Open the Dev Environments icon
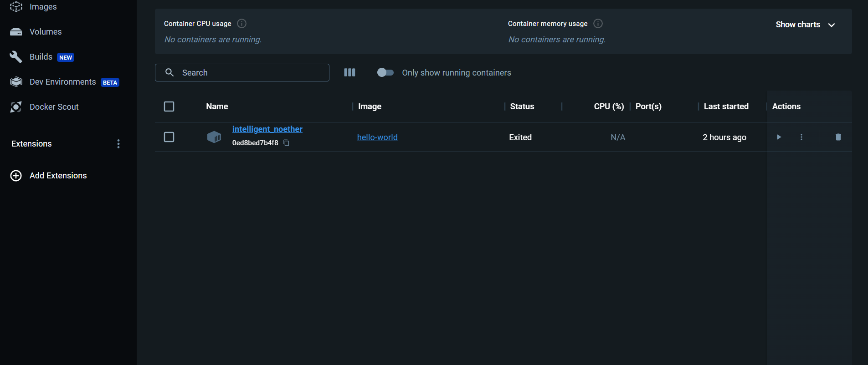The image size is (868, 365). click(16, 82)
